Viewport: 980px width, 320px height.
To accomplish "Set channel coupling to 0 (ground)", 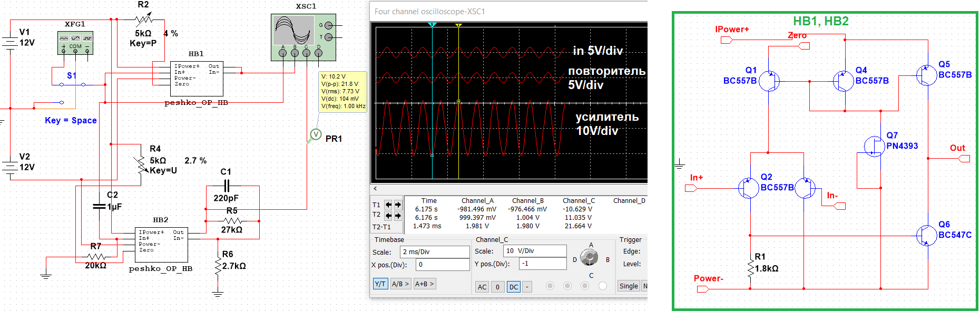I will tap(497, 287).
